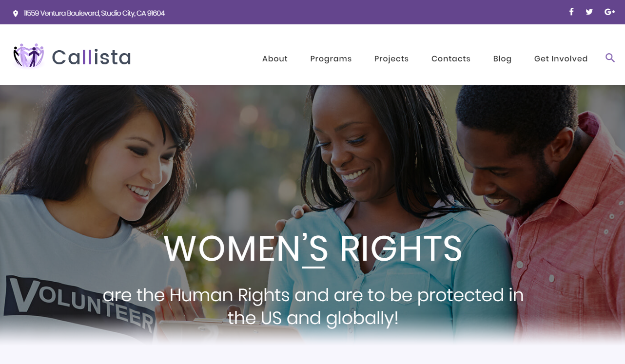The image size is (625, 364).
Task: Visit the Blog page
Action: tap(502, 58)
